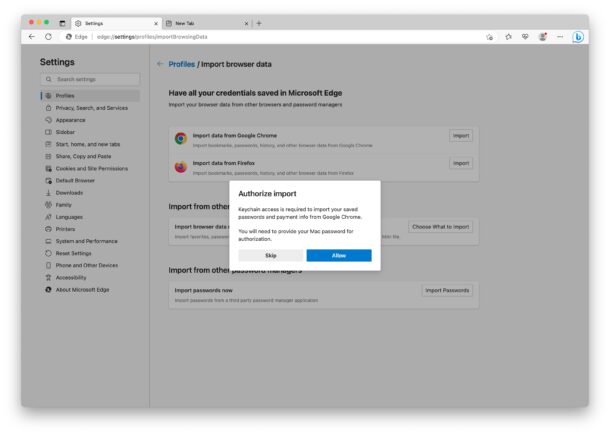Screen dimensions: 610x435
Task: Open the Settings and more ellipsis menu
Action: 560,37
